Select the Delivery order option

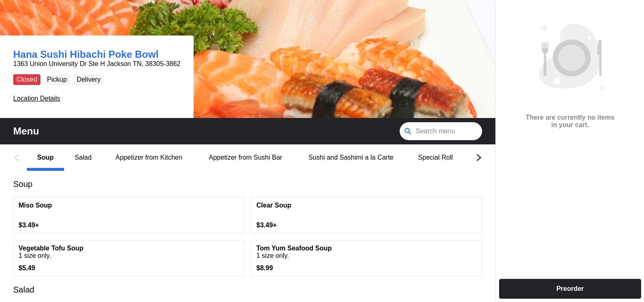pyautogui.click(x=88, y=80)
